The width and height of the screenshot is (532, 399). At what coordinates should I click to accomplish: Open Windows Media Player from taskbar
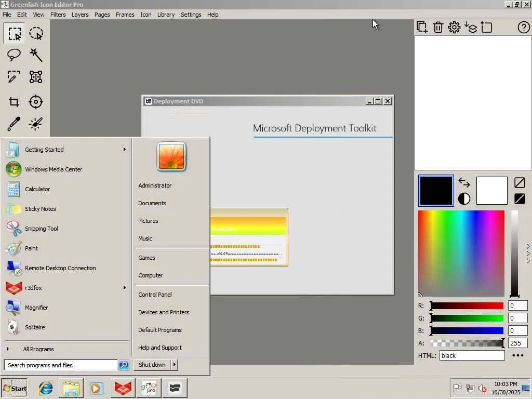tap(96, 388)
